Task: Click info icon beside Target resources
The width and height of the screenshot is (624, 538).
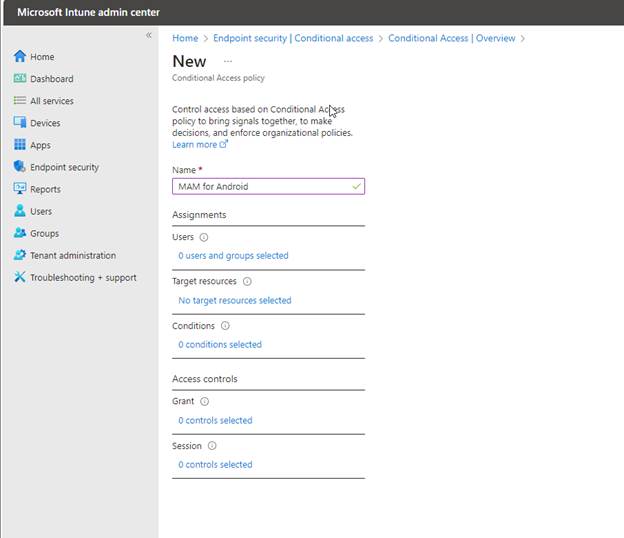Action: click(x=247, y=282)
